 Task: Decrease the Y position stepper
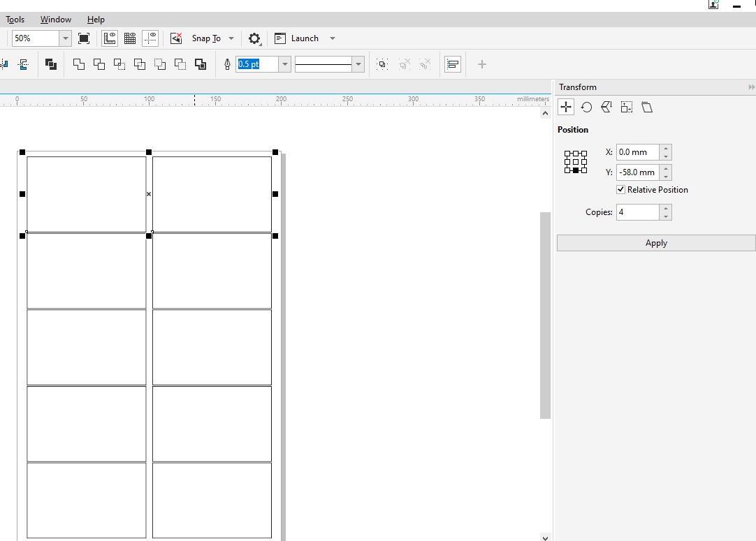coord(666,177)
